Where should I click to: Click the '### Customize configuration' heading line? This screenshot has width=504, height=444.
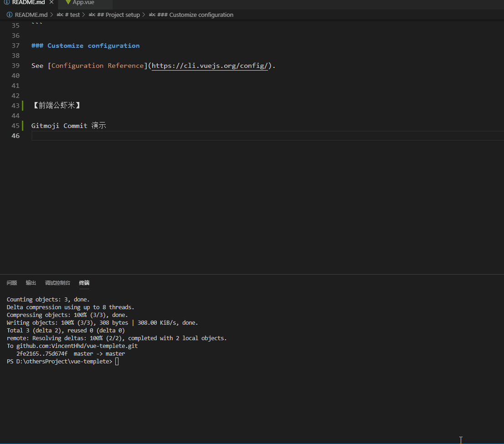[x=86, y=46]
